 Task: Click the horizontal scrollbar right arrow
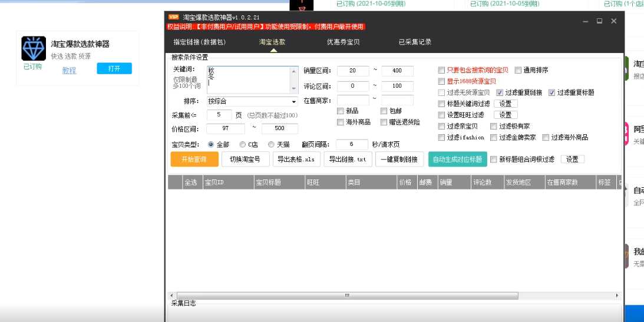[x=617, y=296]
